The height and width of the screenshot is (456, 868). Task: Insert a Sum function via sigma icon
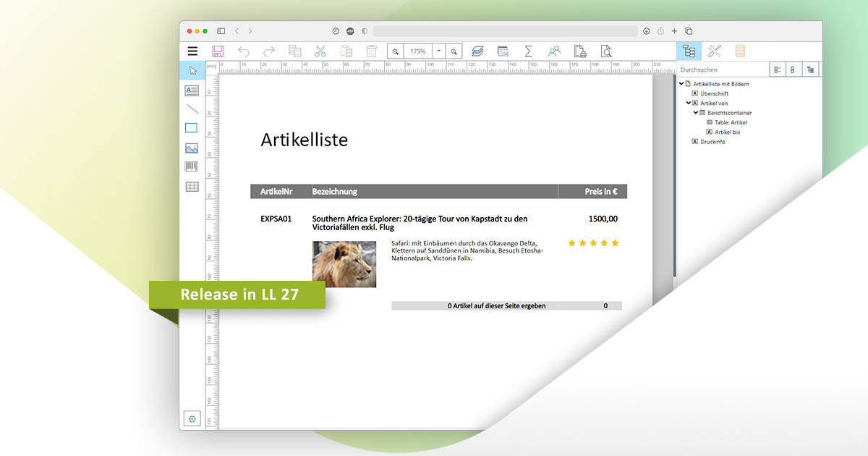pos(528,51)
